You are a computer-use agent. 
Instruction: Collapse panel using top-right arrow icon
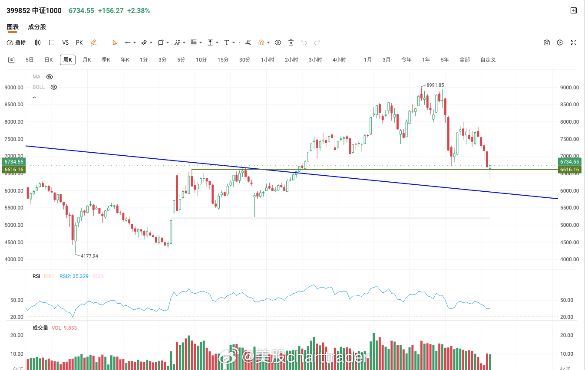click(574, 10)
